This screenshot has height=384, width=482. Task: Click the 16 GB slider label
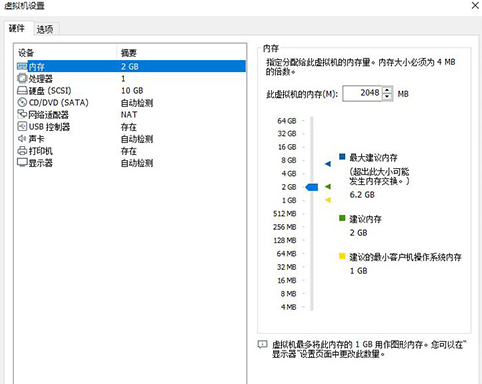click(287, 147)
